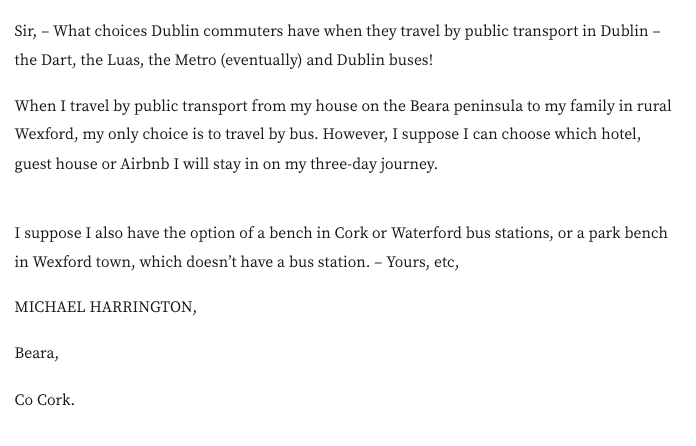Click the salutation word "Sir"

(26, 32)
